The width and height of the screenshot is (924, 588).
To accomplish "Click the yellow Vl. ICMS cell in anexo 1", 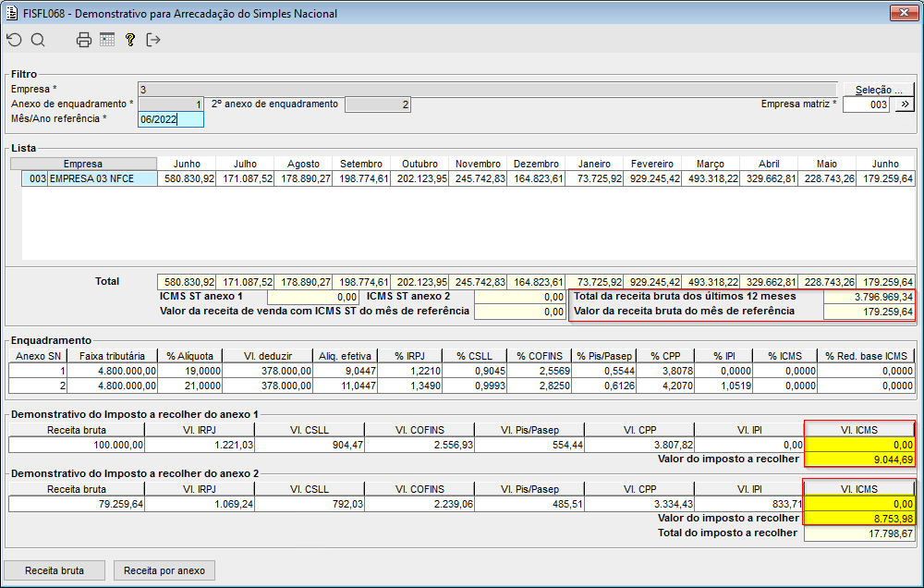I will tap(859, 445).
